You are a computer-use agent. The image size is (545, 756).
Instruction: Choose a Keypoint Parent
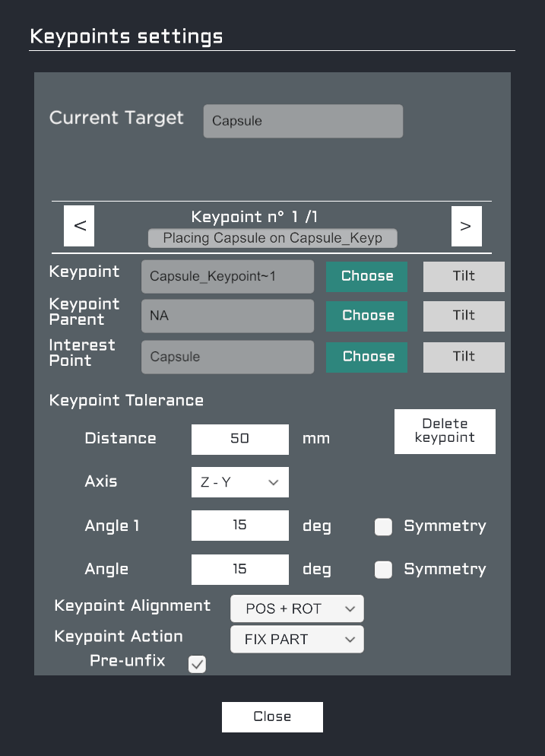click(366, 316)
